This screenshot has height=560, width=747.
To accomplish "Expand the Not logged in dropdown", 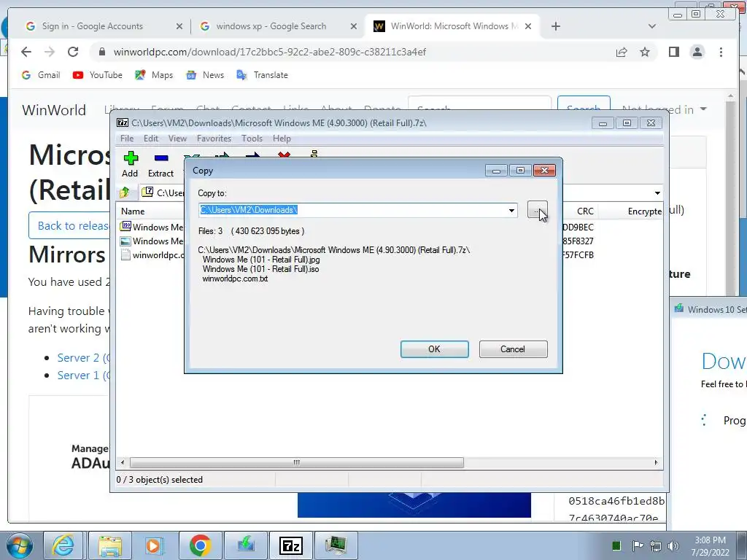I will [x=665, y=109].
